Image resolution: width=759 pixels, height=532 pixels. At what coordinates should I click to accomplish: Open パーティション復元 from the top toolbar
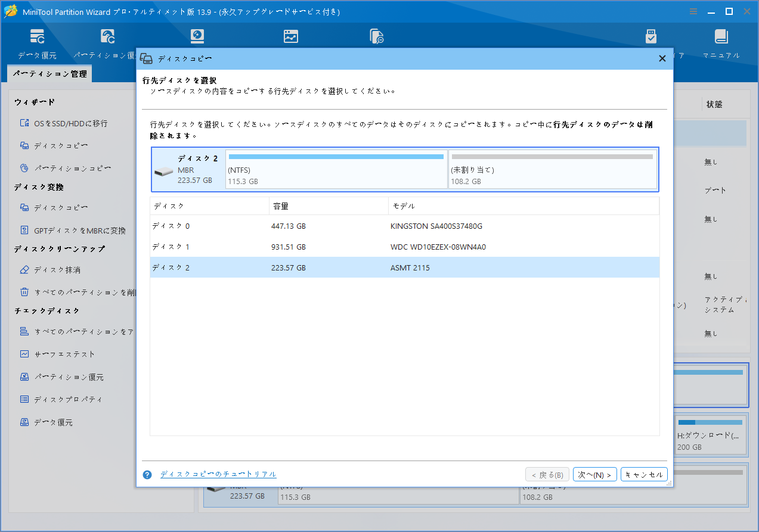(x=107, y=43)
